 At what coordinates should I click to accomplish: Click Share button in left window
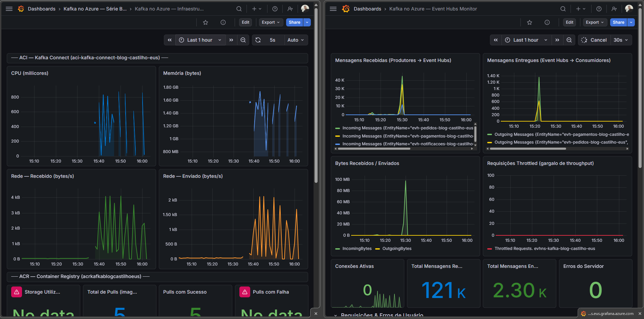295,22
